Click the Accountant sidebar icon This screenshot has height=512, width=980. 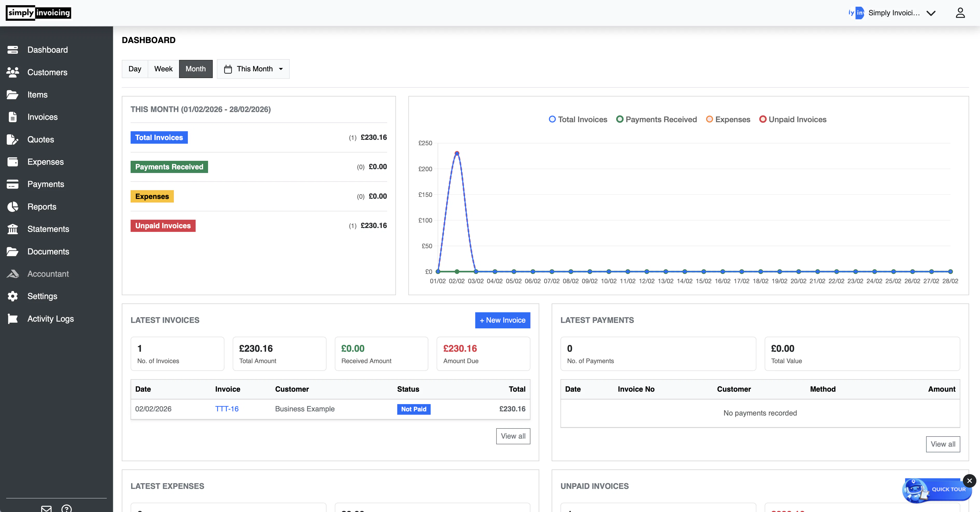coord(12,274)
